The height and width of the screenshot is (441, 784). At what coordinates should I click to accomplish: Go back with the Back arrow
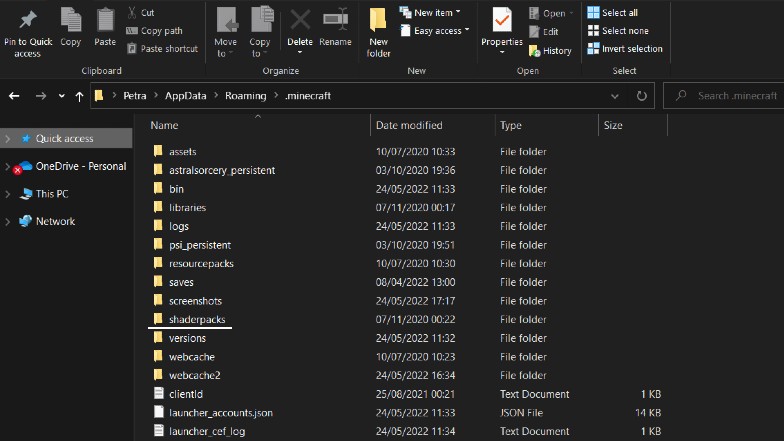pyautogui.click(x=14, y=96)
